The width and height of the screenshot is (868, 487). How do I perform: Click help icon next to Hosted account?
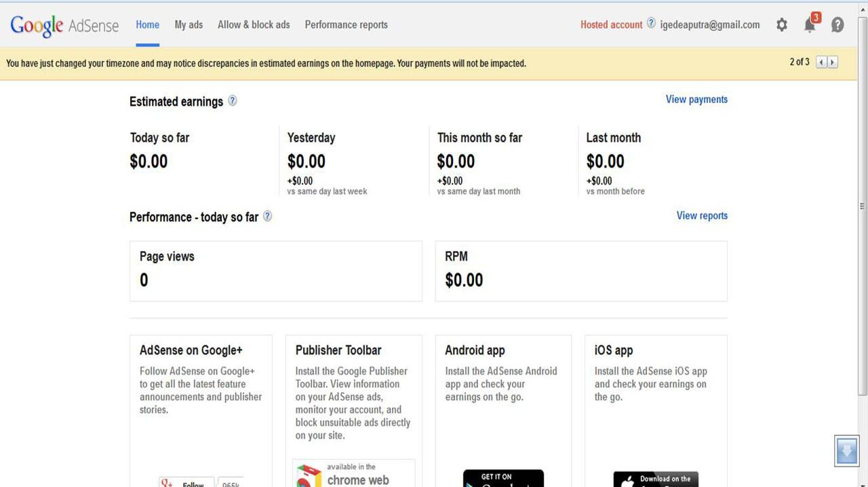[651, 23]
